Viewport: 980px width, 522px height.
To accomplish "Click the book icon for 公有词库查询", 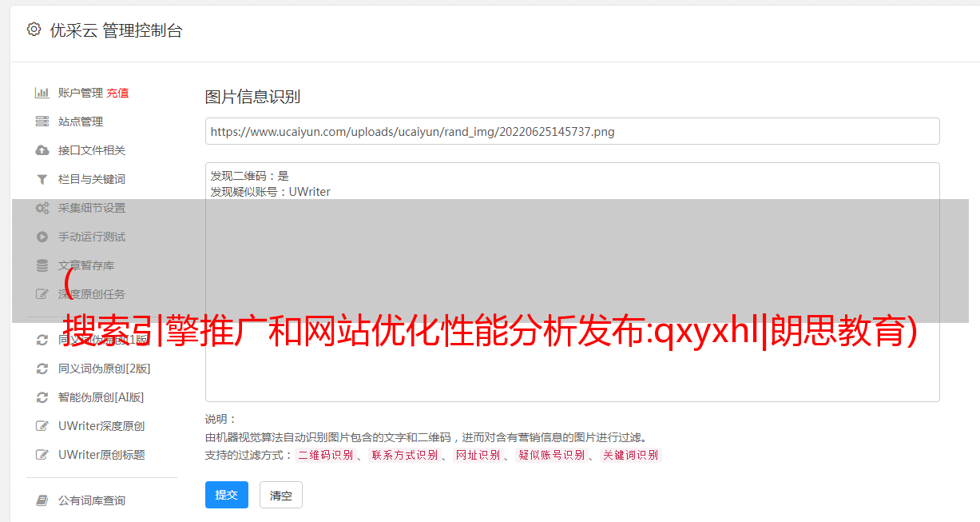I will [x=42, y=500].
